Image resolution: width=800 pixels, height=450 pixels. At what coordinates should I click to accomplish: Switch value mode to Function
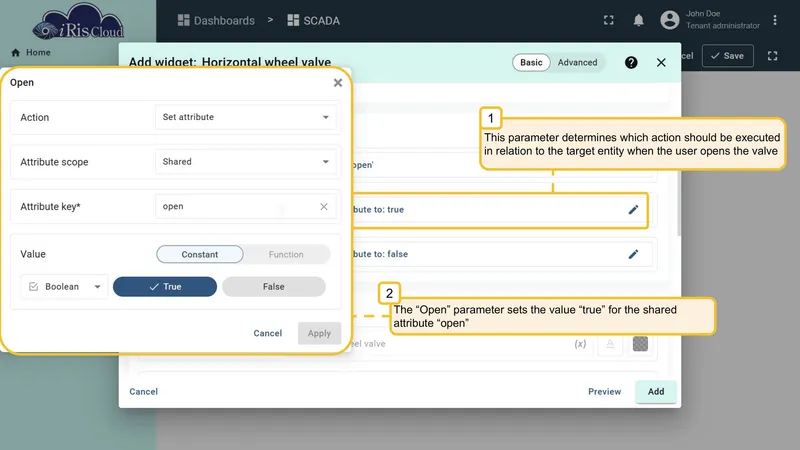coord(286,254)
